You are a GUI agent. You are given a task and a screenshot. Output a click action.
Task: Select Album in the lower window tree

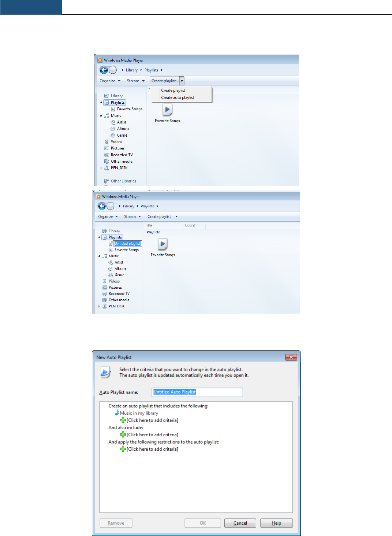pyautogui.click(x=120, y=269)
